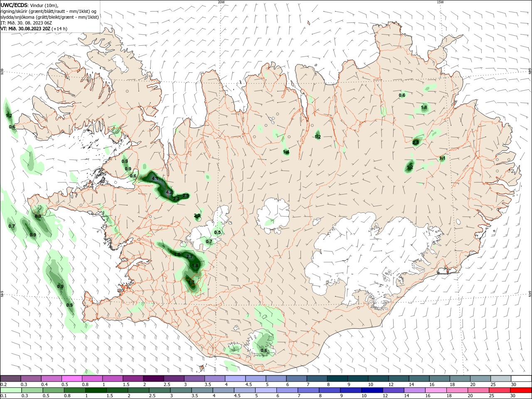This screenshot has width=532, height=399.
Task: Select the 'VT: Mið. 30.08.2023 20Z (+14 h)' line
Action: coord(34,29)
